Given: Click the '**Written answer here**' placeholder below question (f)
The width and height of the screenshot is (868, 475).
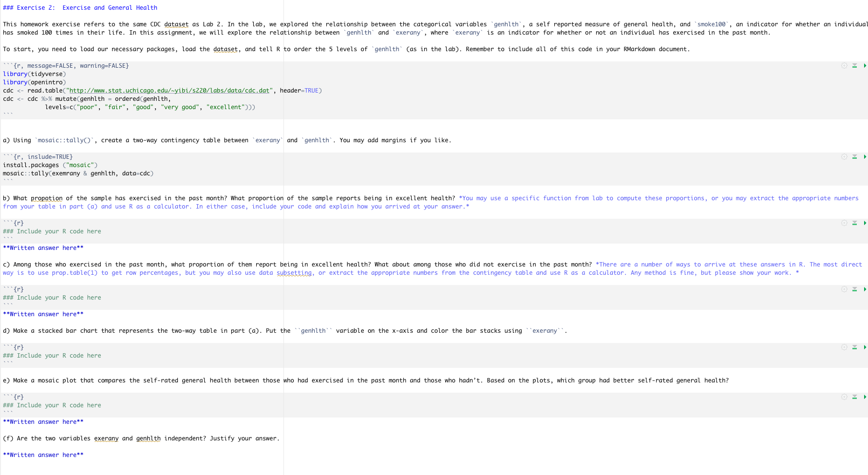Looking at the screenshot, I should [43, 455].
